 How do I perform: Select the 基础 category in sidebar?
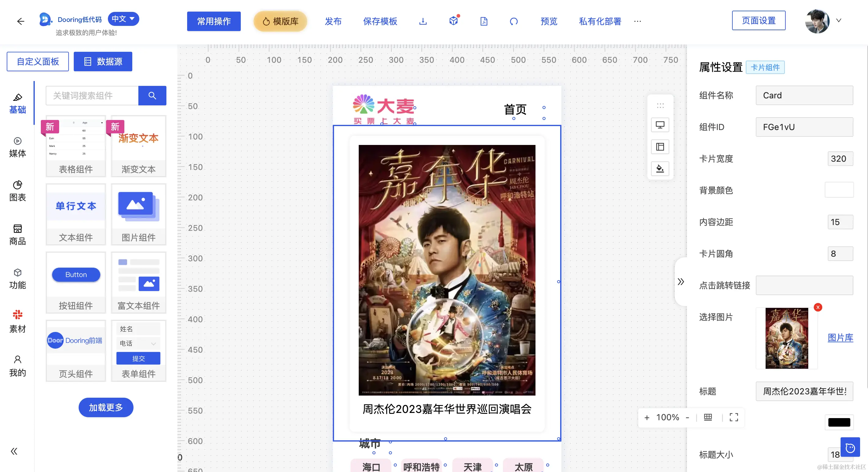pos(17,103)
